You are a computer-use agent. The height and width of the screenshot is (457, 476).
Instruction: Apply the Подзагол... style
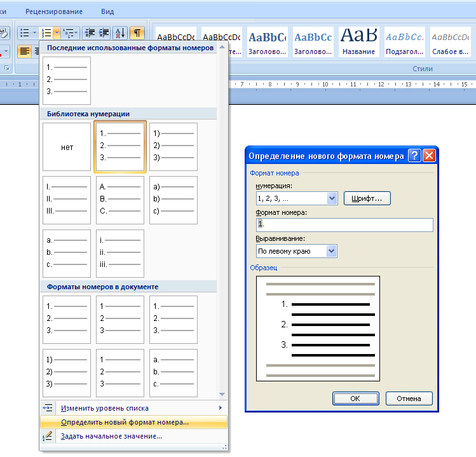coord(404,41)
